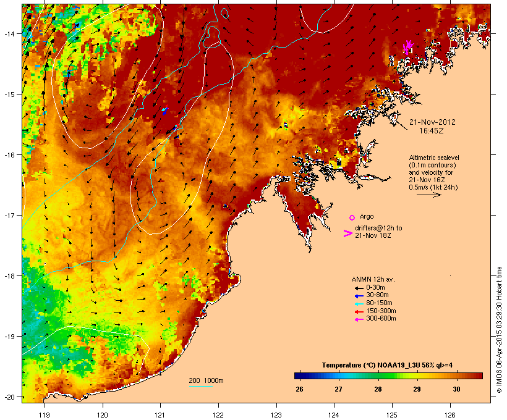Click the '0.5m/s (1kt 24h)' label
The image size is (507, 420).
pos(433,187)
